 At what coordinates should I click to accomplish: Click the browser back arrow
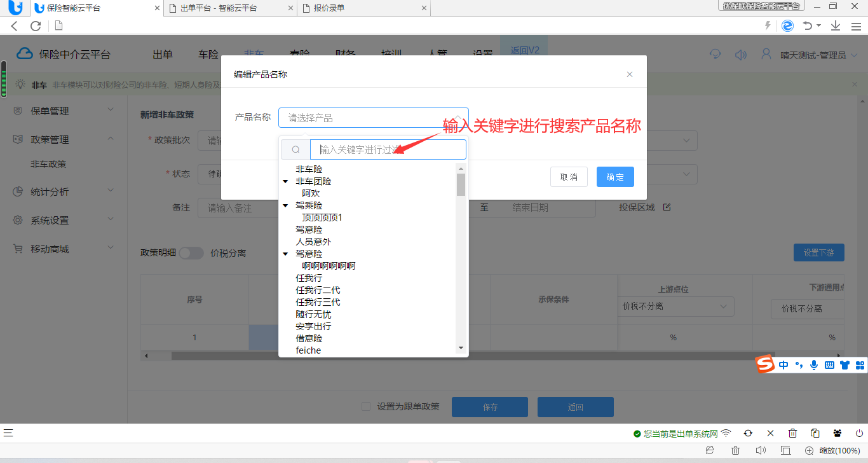click(x=15, y=26)
